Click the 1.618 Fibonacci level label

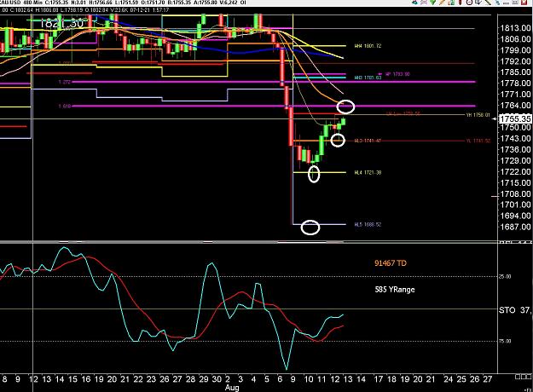(64, 106)
